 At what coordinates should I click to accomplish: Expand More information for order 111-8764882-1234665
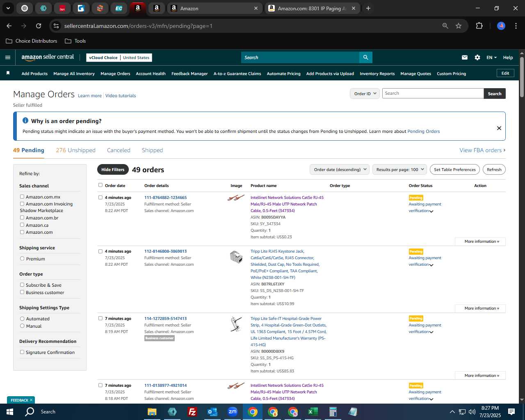(480, 242)
